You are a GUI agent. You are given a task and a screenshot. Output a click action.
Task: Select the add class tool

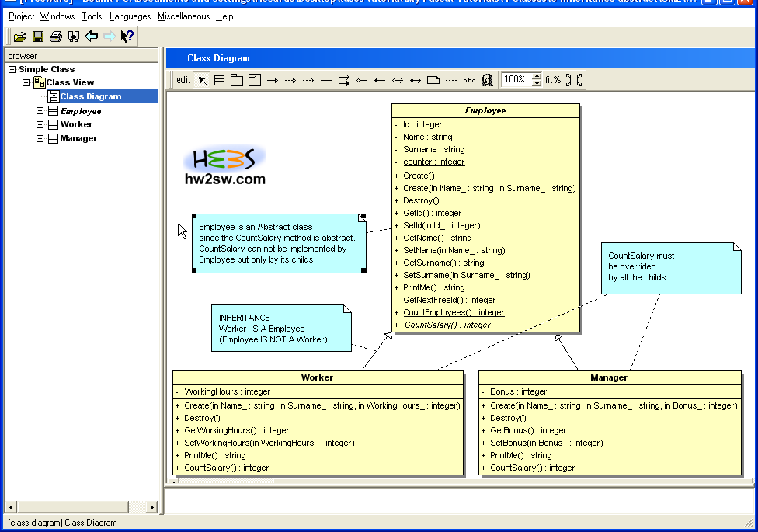(x=220, y=80)
